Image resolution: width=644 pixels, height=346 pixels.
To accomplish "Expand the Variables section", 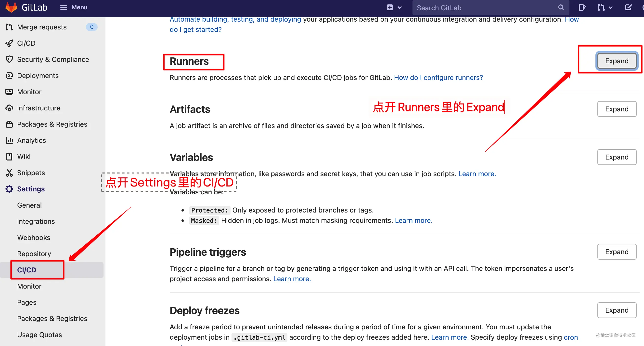I will [x=617, y=157].
